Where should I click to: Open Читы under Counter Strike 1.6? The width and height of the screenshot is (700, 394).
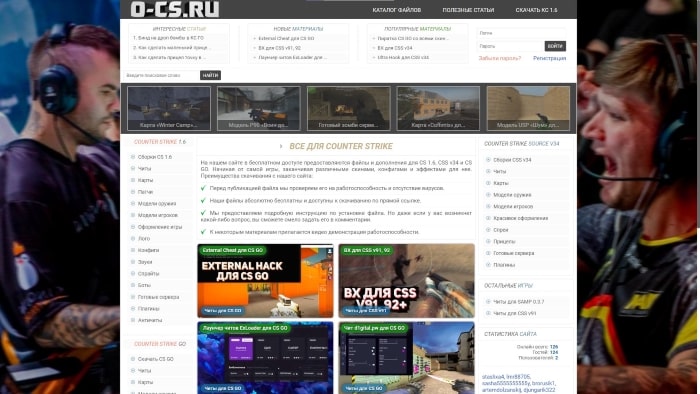[x=144, y=169]
